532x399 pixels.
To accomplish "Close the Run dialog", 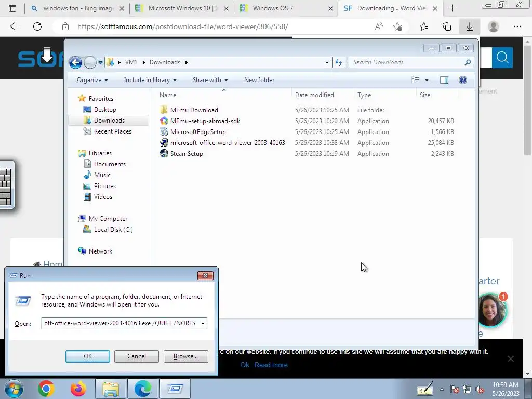I will coord(205,275).
